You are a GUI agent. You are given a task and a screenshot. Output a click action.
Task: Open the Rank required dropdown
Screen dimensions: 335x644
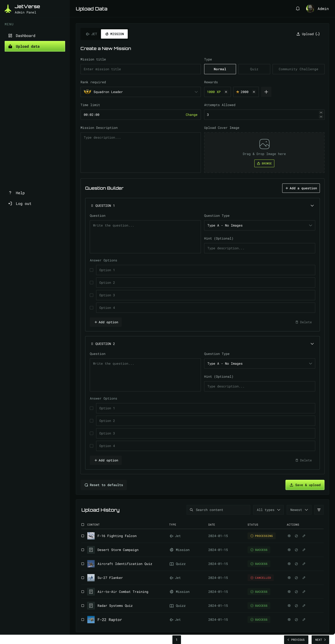click(x=141, y=92)
